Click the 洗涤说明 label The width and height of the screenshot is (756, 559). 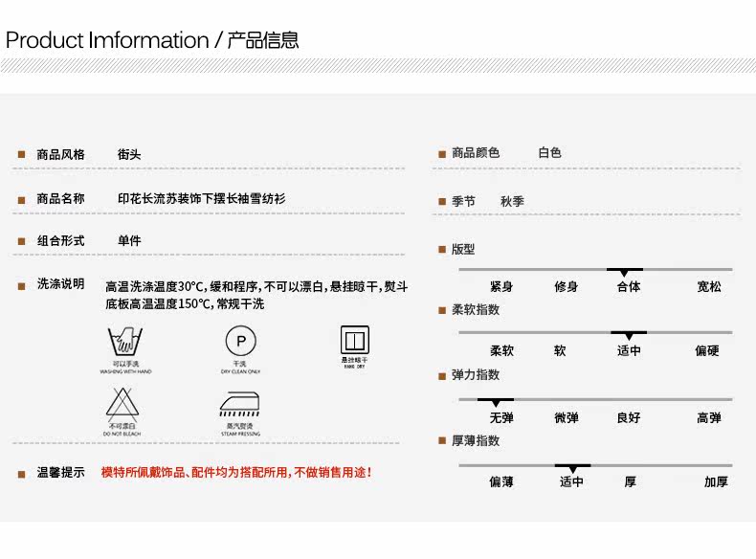(x=60, y=283)
